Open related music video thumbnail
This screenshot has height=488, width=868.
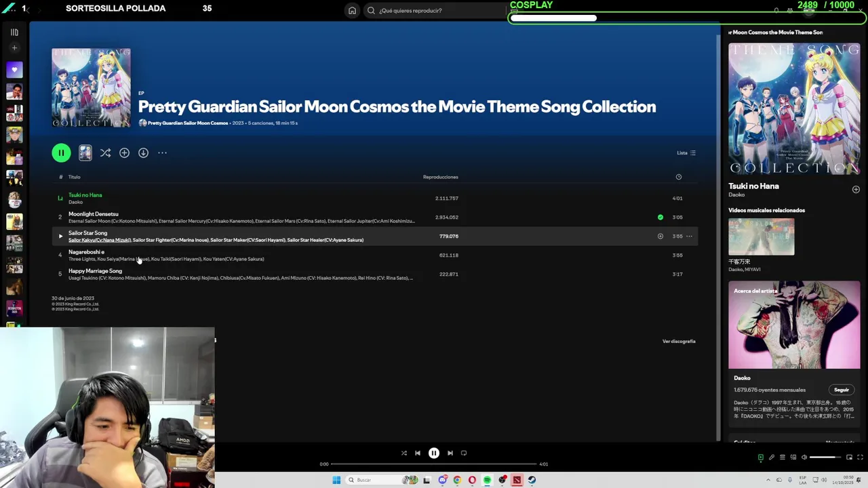click(x=761, y=237)
